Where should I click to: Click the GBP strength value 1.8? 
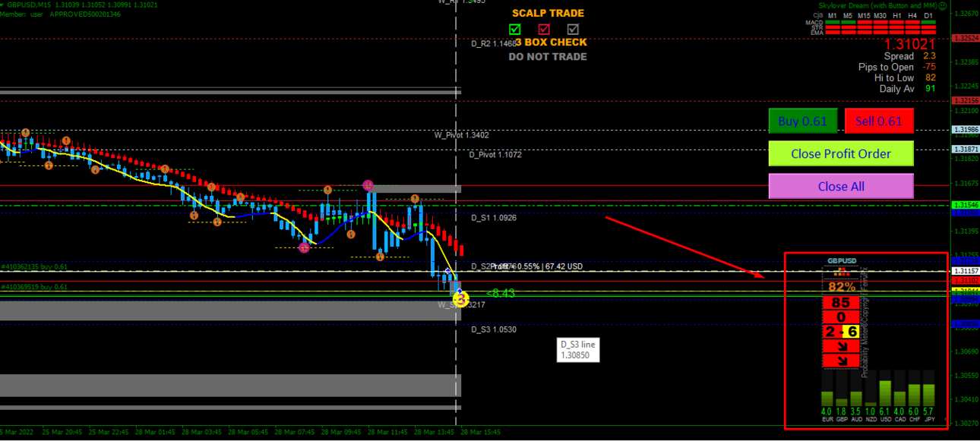pos(842,411)
